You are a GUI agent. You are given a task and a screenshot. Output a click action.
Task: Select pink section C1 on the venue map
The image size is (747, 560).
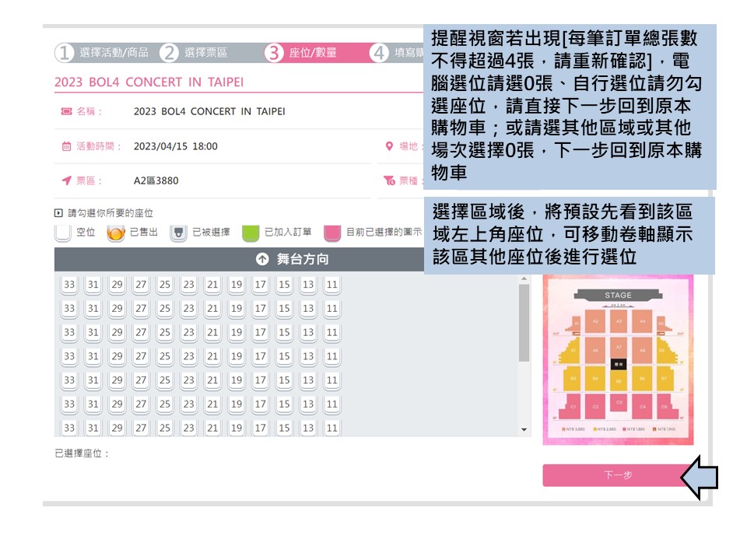coord(573,407)
